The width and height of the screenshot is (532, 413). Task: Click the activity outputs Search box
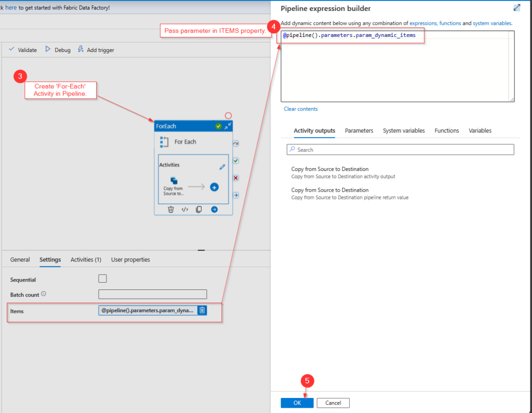click(x=401, y=150)
